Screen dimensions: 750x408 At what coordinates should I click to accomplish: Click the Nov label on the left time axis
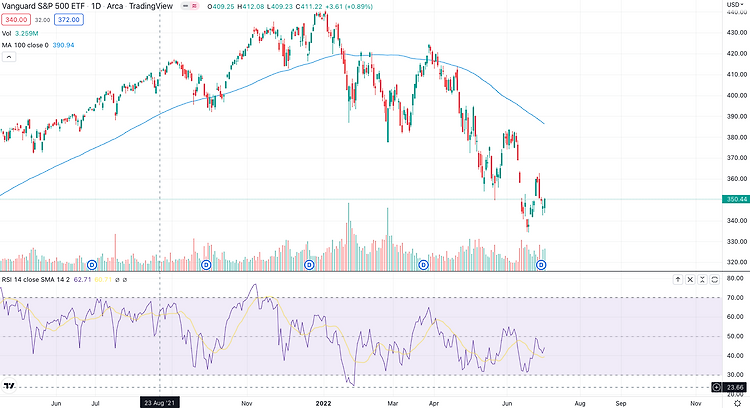click(246, 403)
